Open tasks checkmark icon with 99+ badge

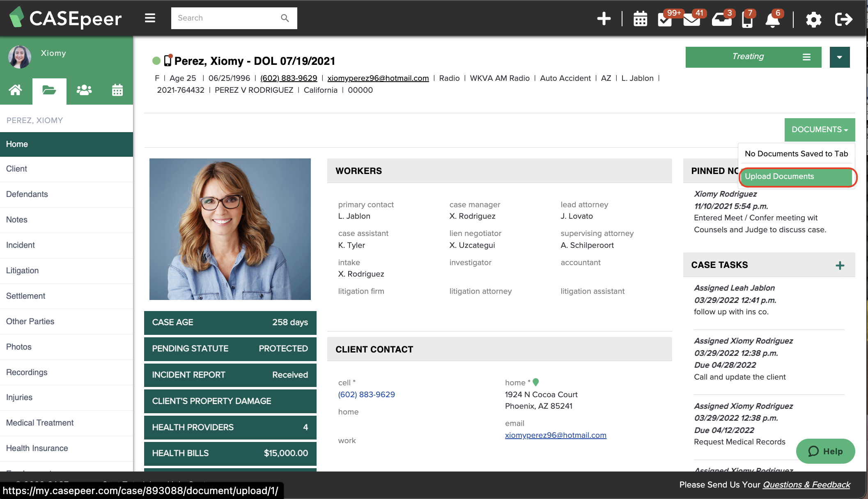665,19
